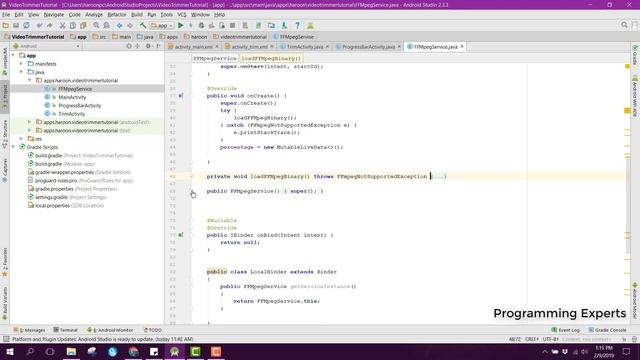Viewport: 640px width, 360px height.
Task: Collapse the java folder node
Action: coord(21,72)
